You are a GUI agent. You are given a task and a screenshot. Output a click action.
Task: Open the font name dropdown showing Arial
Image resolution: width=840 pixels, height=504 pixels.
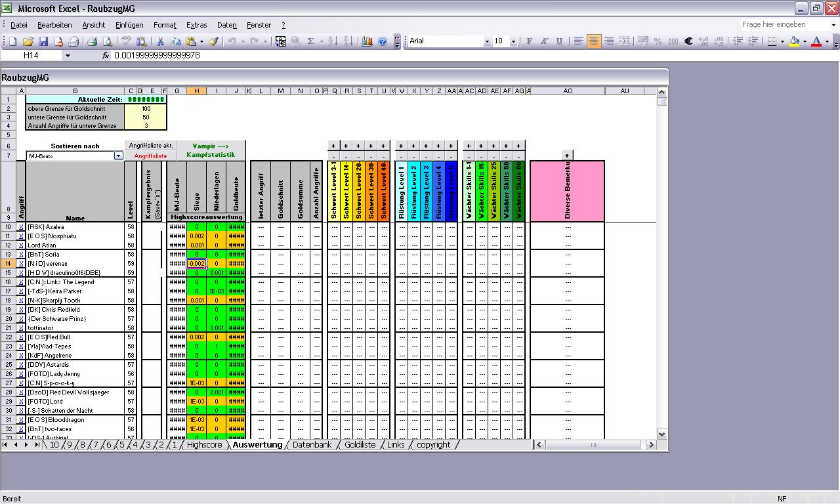[486, 41]
